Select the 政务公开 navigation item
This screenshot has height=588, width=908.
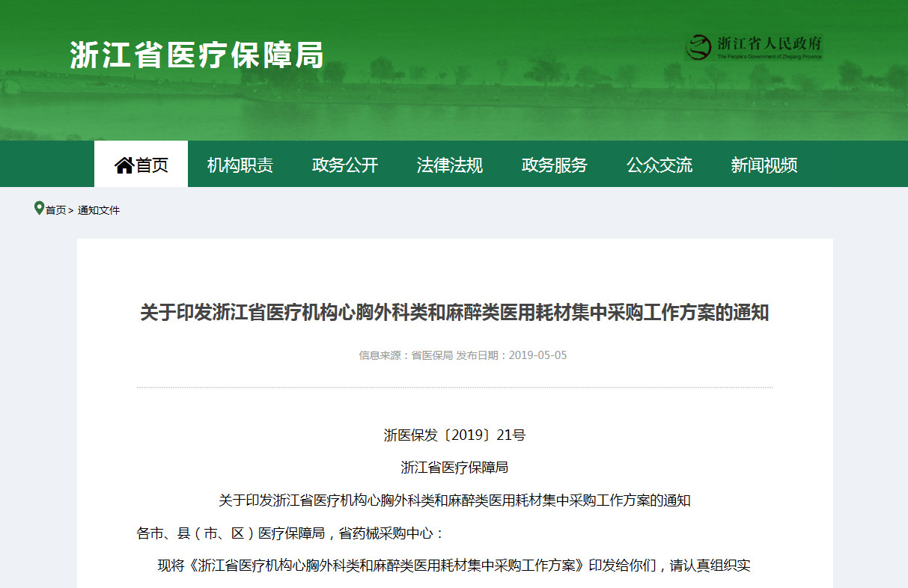[x=344, y=165]
